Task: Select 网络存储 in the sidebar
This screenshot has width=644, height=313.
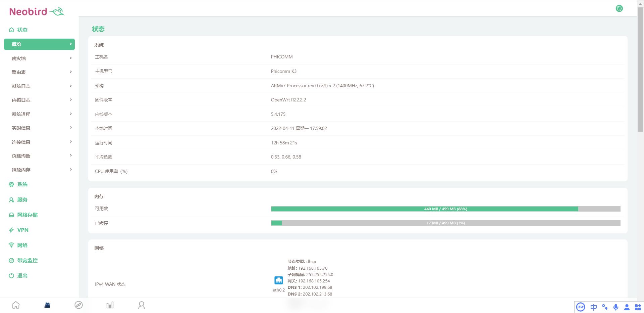Action: (x=27, y=215)
